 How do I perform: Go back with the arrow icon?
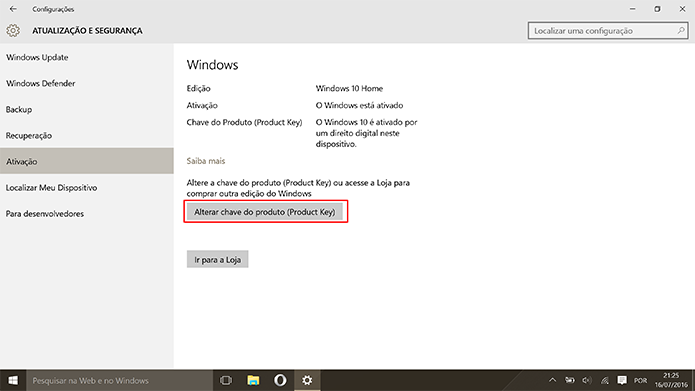click(13, 9)
